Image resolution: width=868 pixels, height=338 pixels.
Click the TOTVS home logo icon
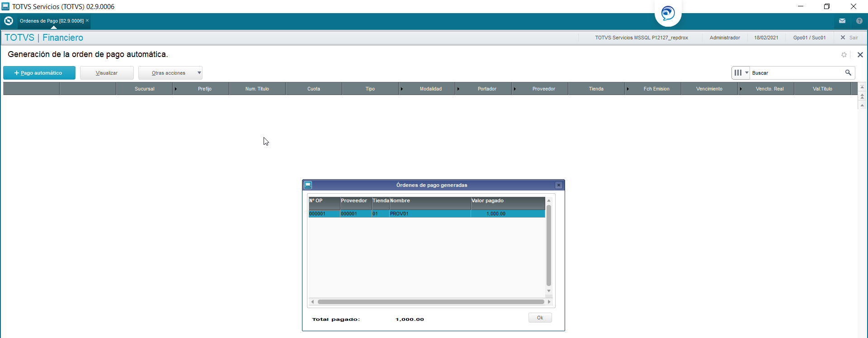pyautogui.click(x=8, y=21)
